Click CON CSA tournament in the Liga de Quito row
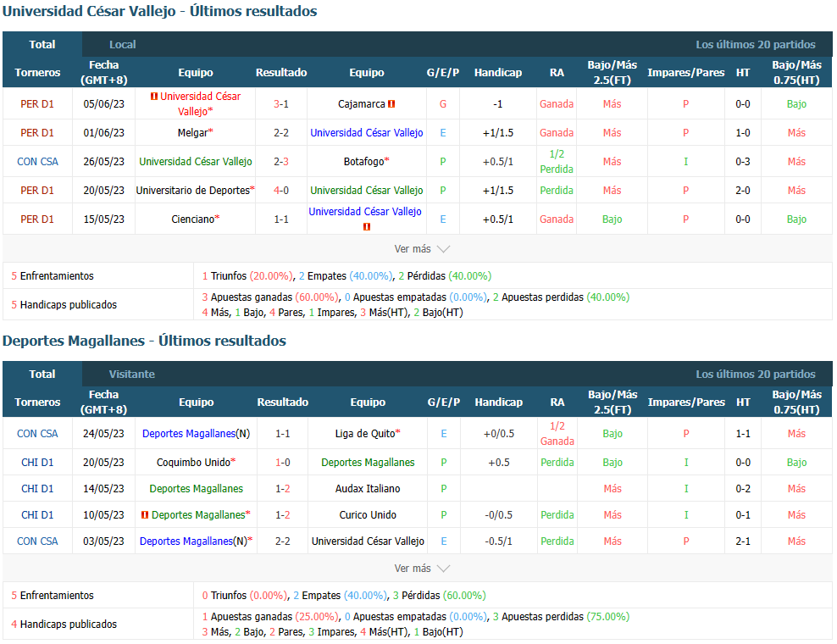Screen dimensions: 837x644 point(37,434)
